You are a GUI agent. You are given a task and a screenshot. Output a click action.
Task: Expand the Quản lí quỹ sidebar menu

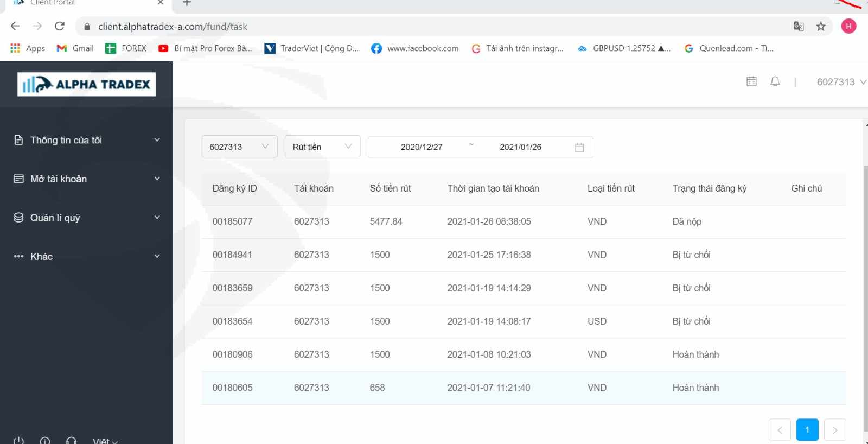pyautogui.click(x=87, y=218)
